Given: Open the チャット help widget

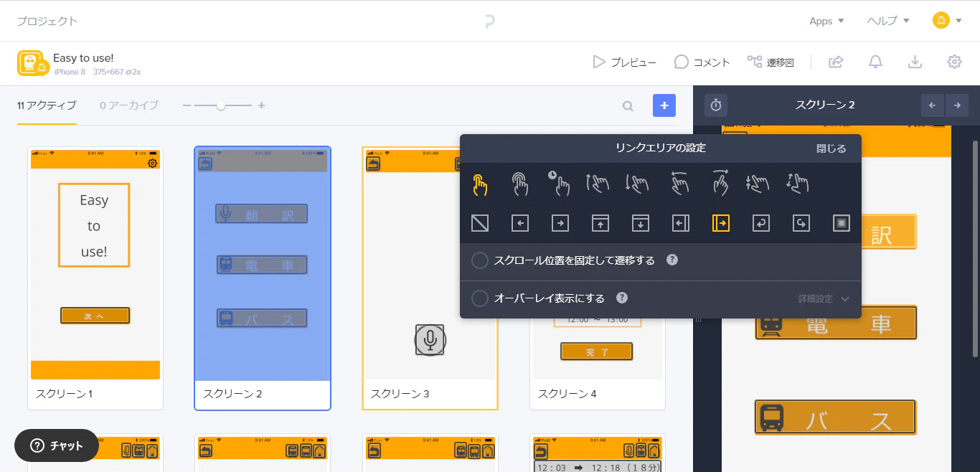Looking at the screenshot, I should pos(57,445).
